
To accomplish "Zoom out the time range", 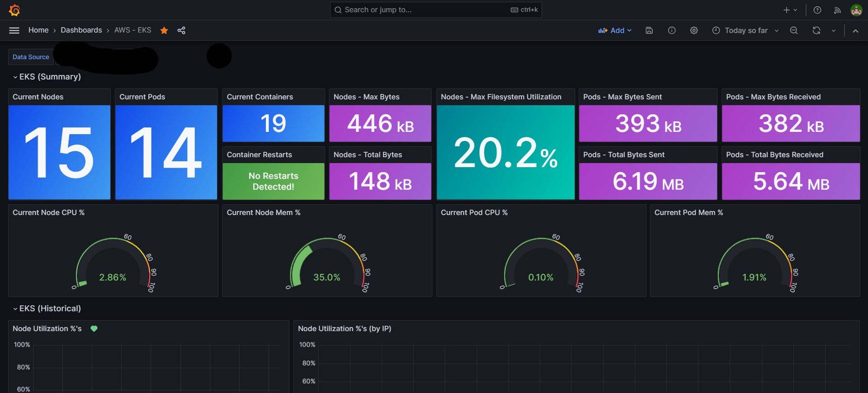I will 794,30.
